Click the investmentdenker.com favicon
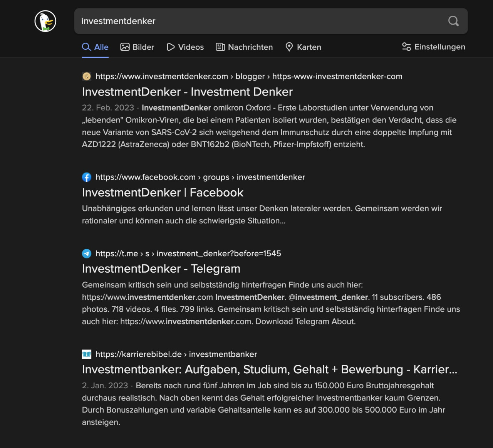493x448 pixels. coord(87,76)
